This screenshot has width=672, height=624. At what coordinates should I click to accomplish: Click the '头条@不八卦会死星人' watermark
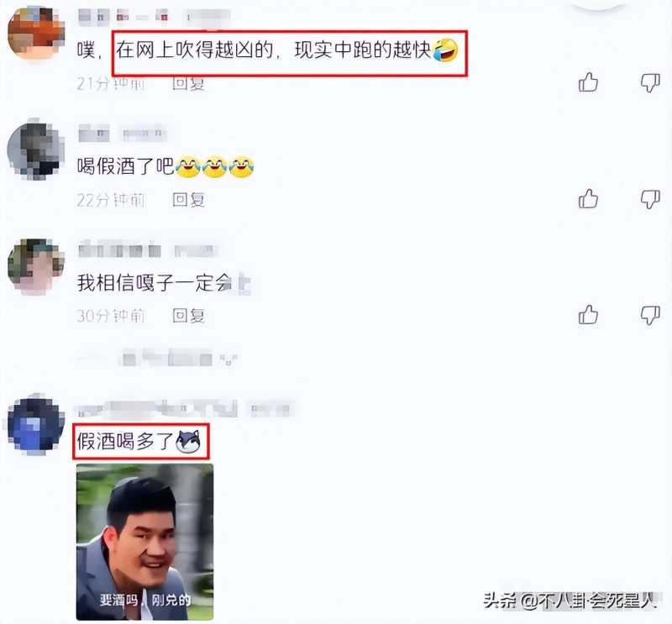[570, 600]
